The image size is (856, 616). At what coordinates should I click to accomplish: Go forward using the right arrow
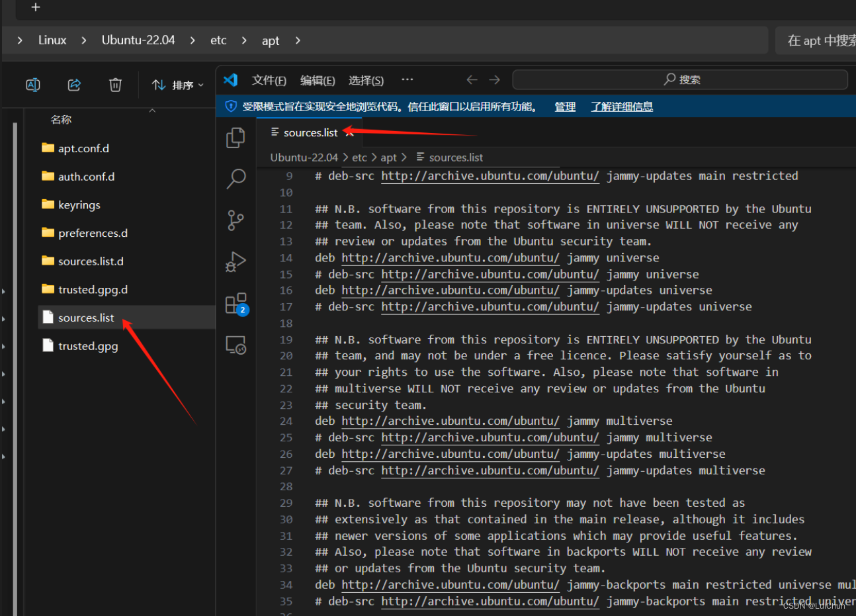(494, 79)
